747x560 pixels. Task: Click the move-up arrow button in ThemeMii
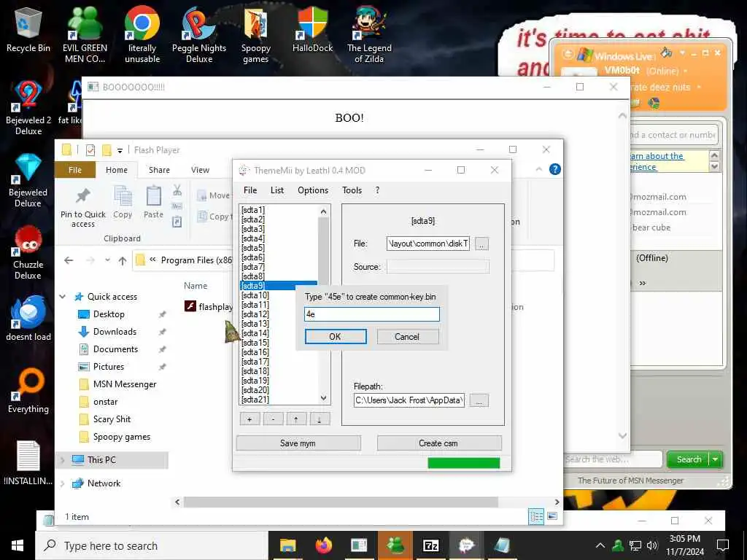pos(296,419)
